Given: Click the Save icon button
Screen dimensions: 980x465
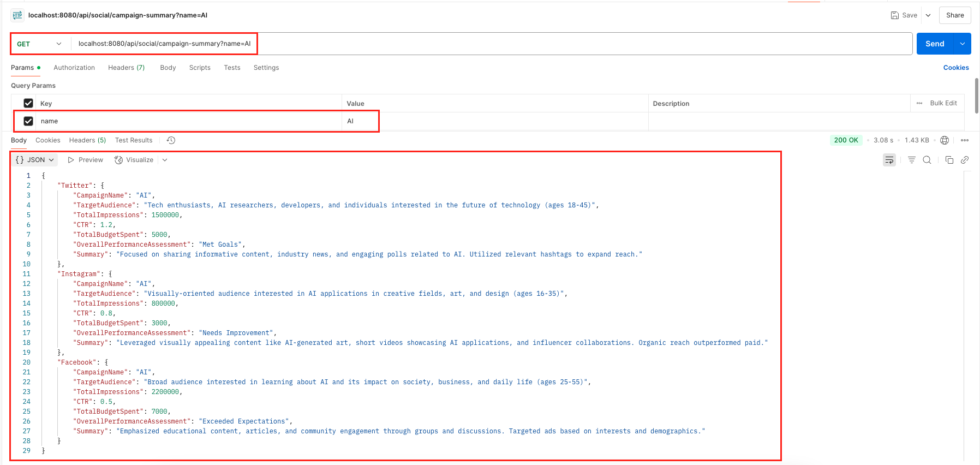Looking at the screenshot, I should coord(904,15).
